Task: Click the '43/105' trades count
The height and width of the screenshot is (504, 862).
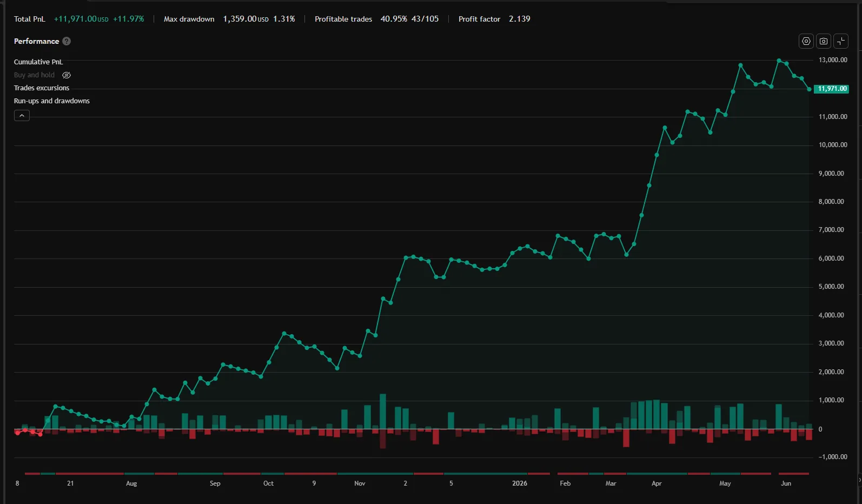Action: (425, 19)
